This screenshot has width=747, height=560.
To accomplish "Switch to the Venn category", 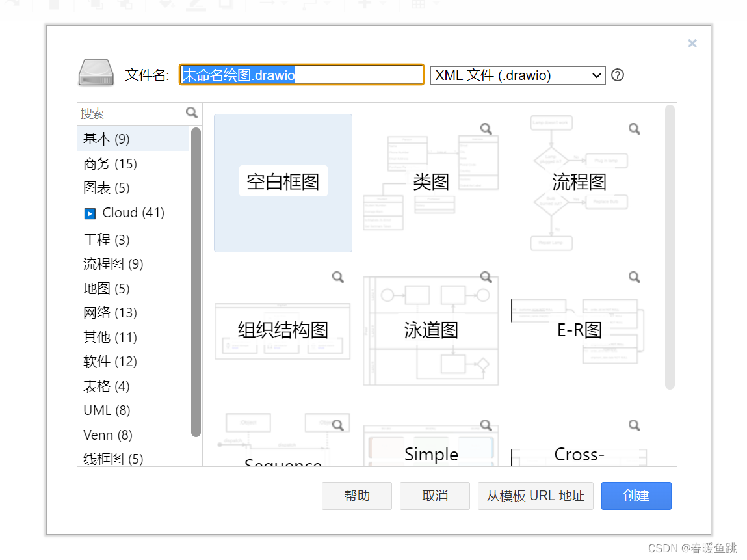I will point(107,434).
